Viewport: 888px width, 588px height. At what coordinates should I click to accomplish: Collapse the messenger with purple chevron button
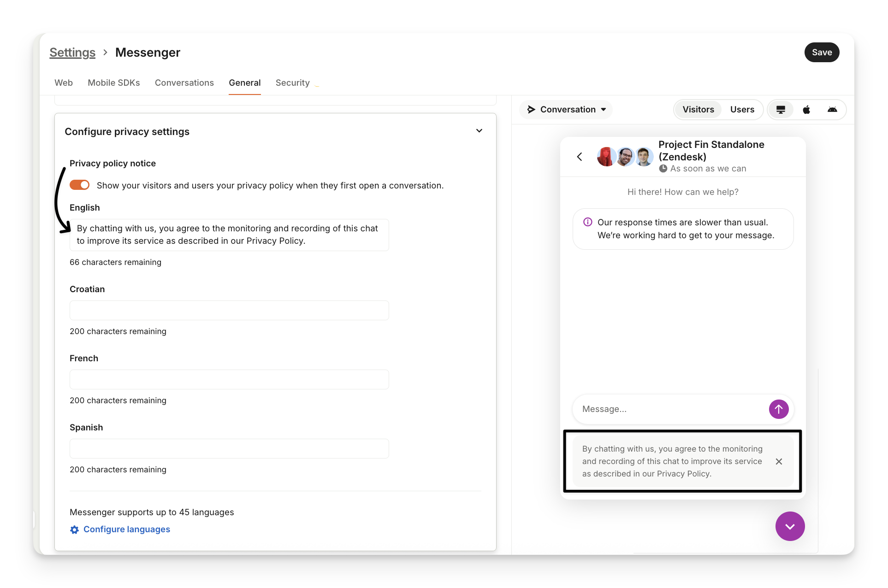point(790,526)
